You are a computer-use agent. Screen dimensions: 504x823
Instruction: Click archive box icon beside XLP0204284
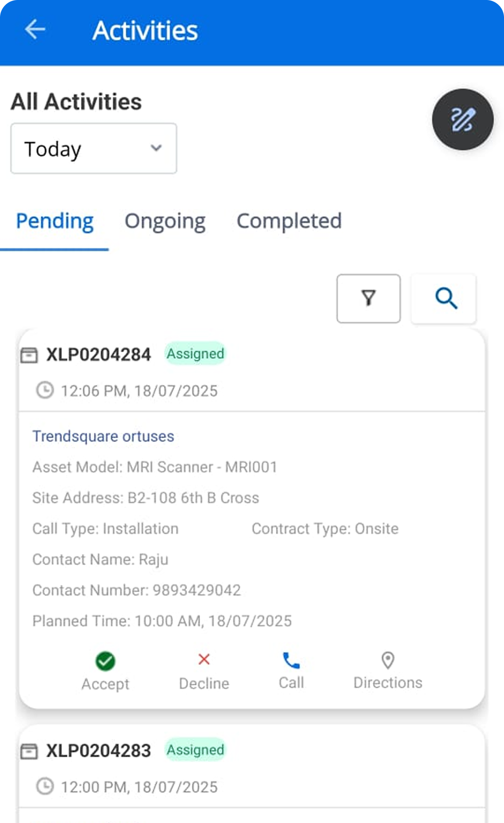pos(29,355)
